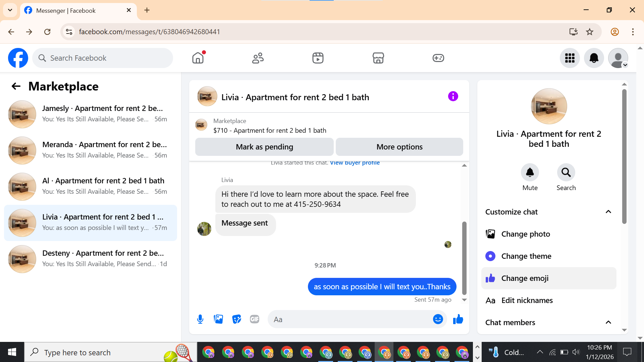Collapse the Chat members section
The image size is (644, 362).
[608, 322]
